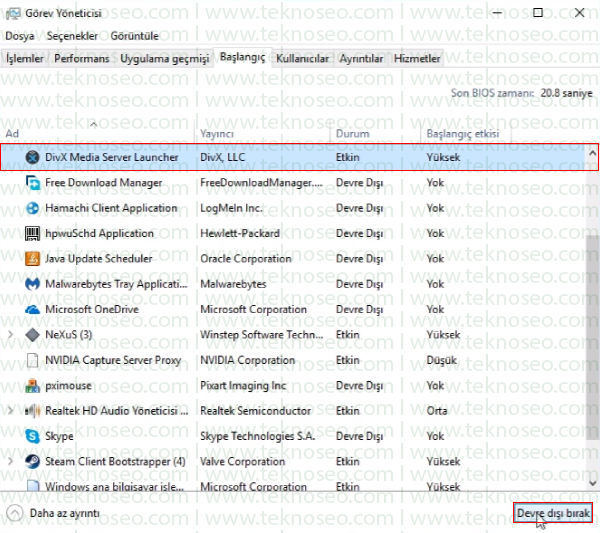This screenshot has width=600, height=533.
Task: Maximize the Görev Yöneticisi window
Action: click(538, 13)
